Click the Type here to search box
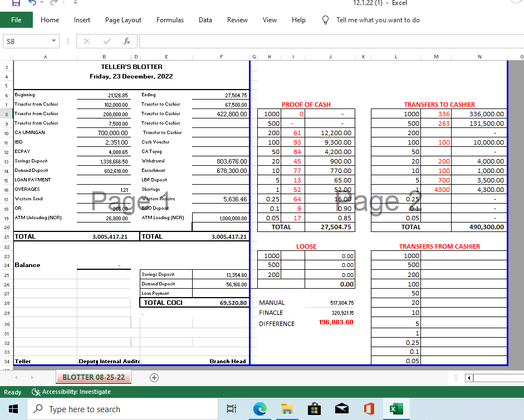The height and width of the screenshot is (420, 524). [123, 409]
